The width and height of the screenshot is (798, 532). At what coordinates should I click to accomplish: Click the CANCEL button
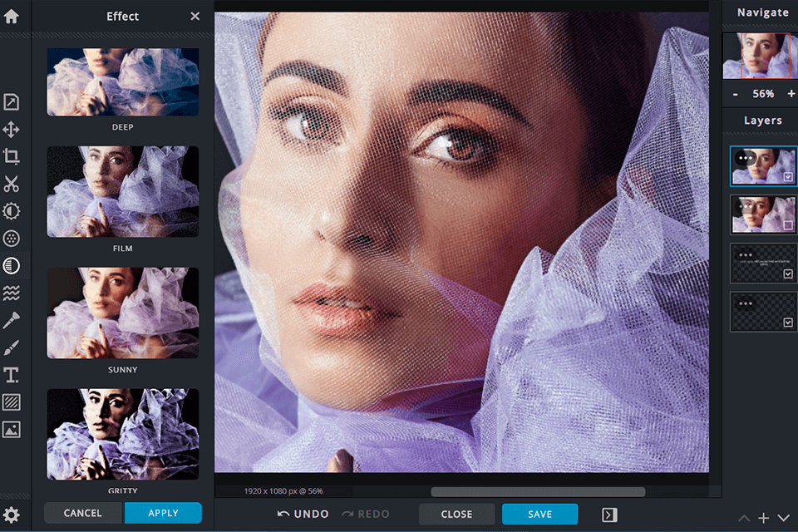click(x=83, y=513)
